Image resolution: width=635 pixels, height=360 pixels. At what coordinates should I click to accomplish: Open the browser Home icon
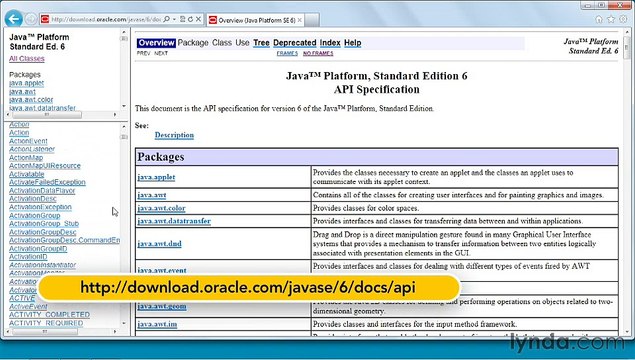click(x=599, y=19)
